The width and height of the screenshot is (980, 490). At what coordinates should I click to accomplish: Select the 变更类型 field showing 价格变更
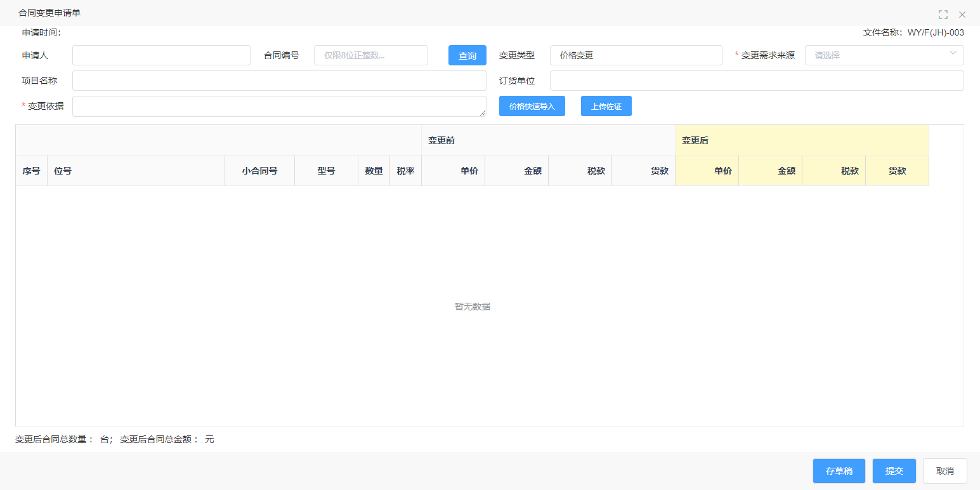[x=636, y=55]
